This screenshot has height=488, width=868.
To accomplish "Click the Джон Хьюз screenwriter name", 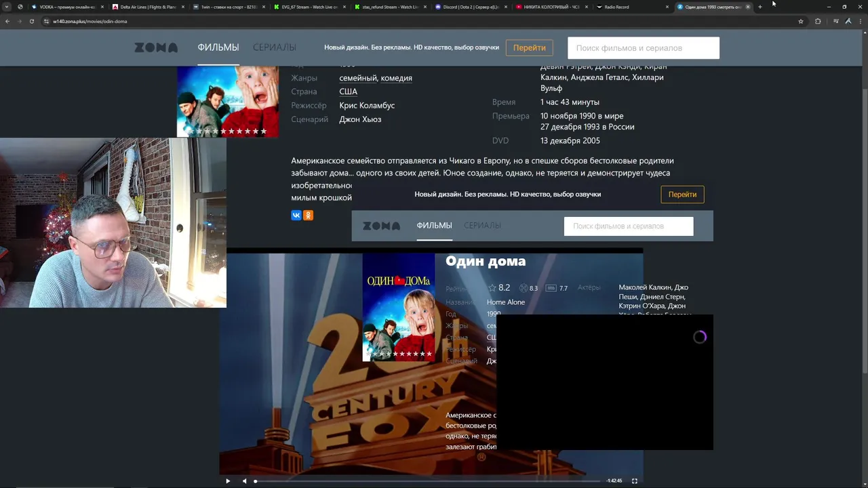I will (x=360, y=119).
